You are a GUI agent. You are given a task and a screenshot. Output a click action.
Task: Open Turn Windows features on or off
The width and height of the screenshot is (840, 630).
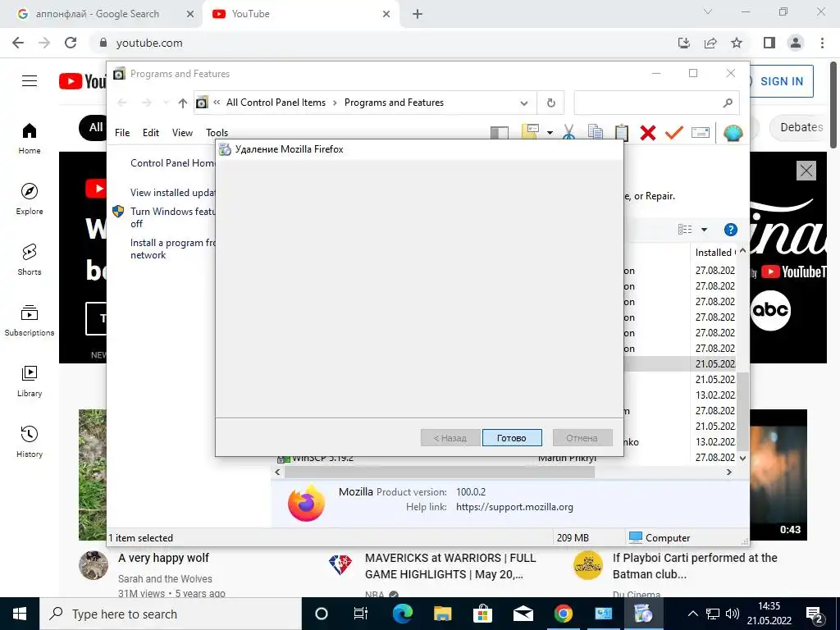173,217
